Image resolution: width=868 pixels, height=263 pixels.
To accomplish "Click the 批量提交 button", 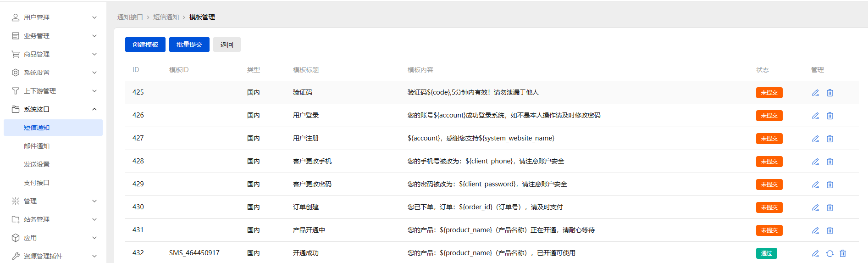I will (x=189, y=45).
